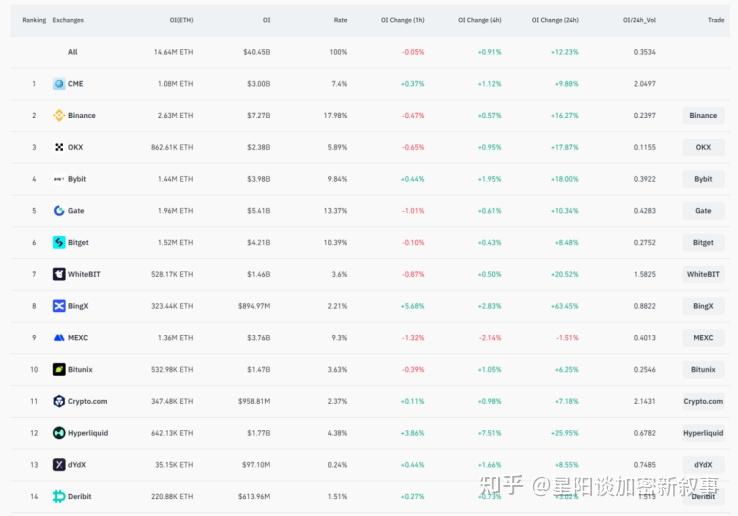Image resolution: width=738 pixels, height=516 pixels.
Task: Click the Crypto.com logo icon
Action: click(59, 401)
